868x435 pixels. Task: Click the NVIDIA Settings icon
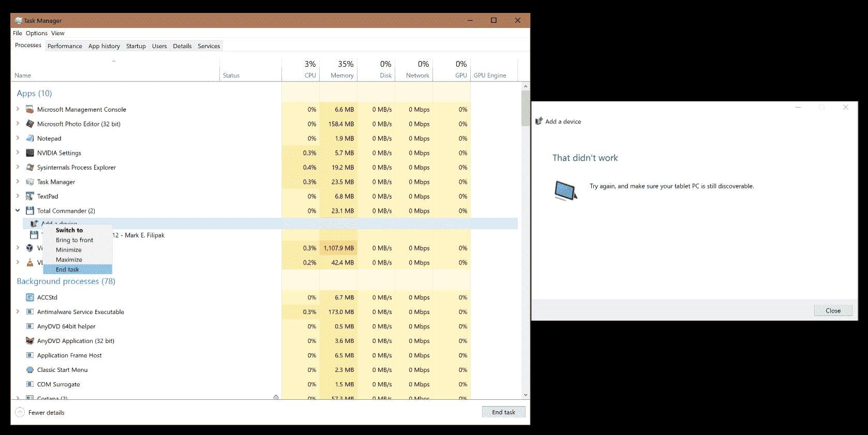coord(30,153)
